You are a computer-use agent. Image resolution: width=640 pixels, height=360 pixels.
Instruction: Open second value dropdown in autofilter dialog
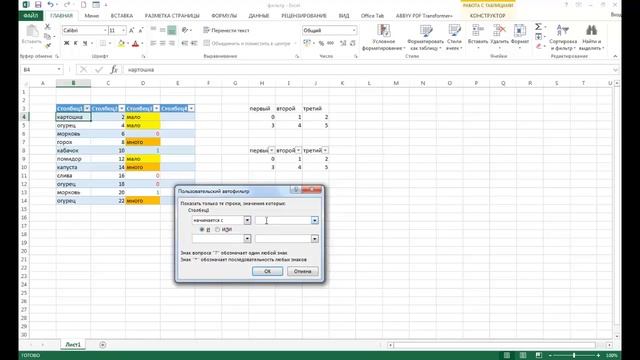315,239
